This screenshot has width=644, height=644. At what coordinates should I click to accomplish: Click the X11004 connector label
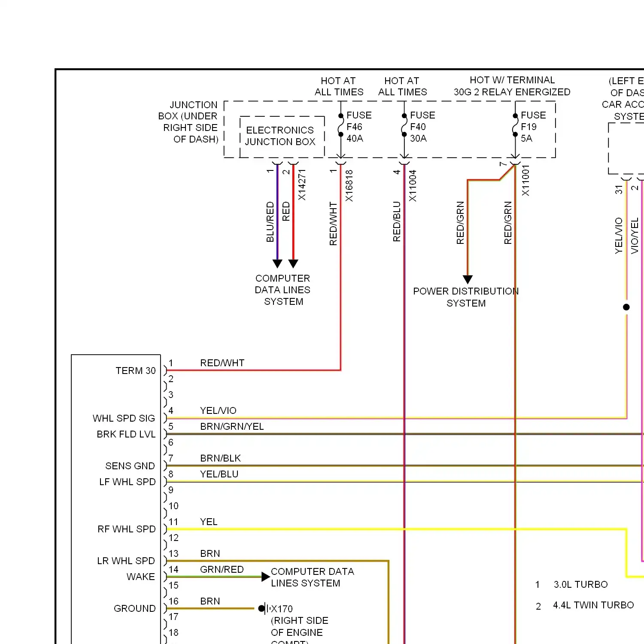click(x=413, y=185)
